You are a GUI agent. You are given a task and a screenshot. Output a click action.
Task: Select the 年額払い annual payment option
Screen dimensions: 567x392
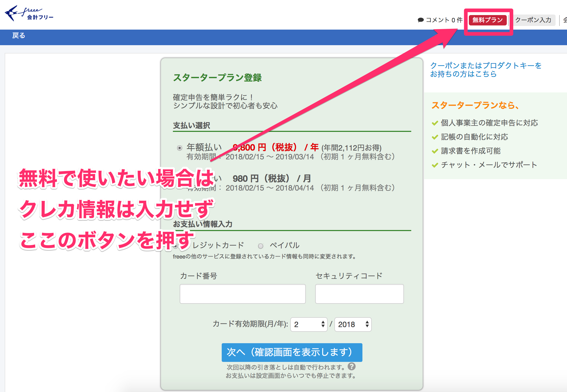[179, 148]
